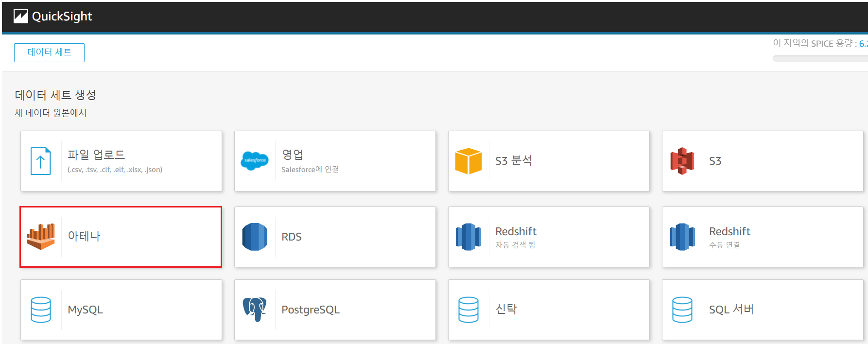Click the PostgreSQL elephant icon
Screen dimensions: 868x345
pyautogui.click(x=255, y=310)
